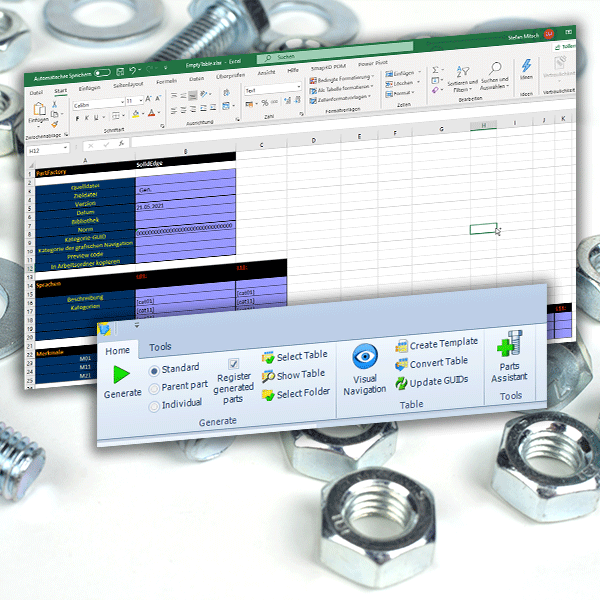Screen dimensions: 600x600
Task: Click the Select Table icon
Action: [x=268, y=357]
